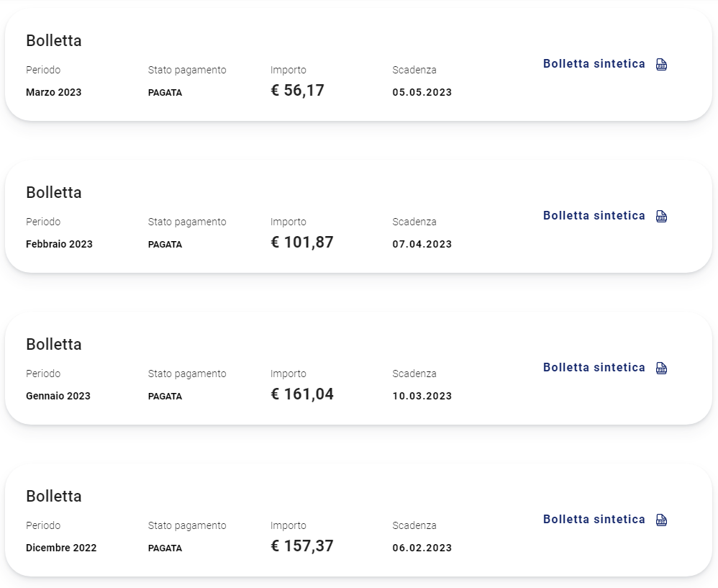Click due date 05.05.2023
Viewport: 718px width, 588px height.
click(x=422, y=92)
